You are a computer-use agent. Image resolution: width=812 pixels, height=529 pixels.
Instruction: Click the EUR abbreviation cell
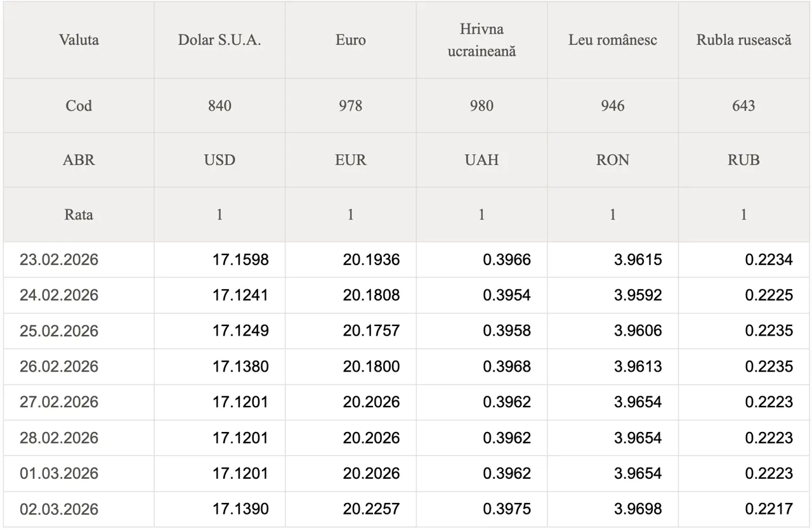[350, 160]
